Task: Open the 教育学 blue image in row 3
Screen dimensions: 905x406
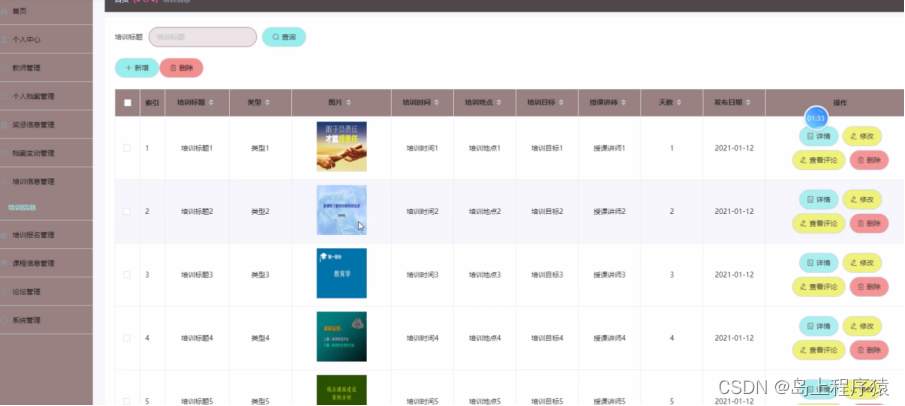Action: tap(342, 273)
